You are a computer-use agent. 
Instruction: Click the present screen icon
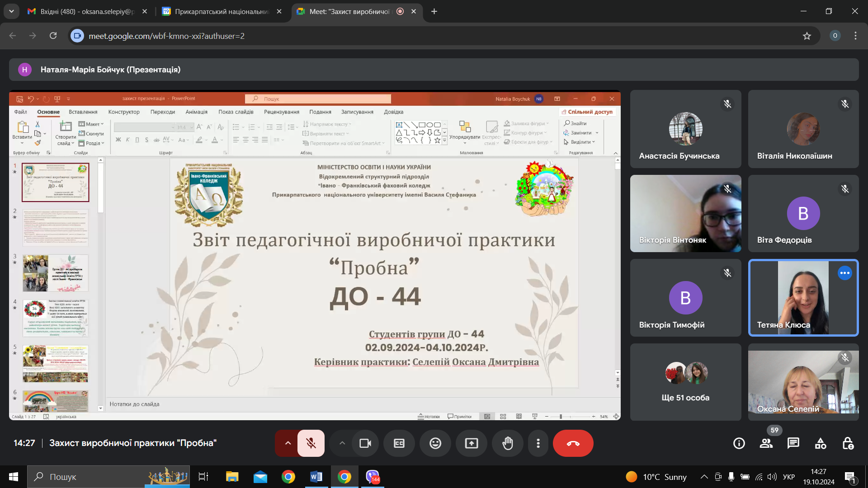coord(472,443)
